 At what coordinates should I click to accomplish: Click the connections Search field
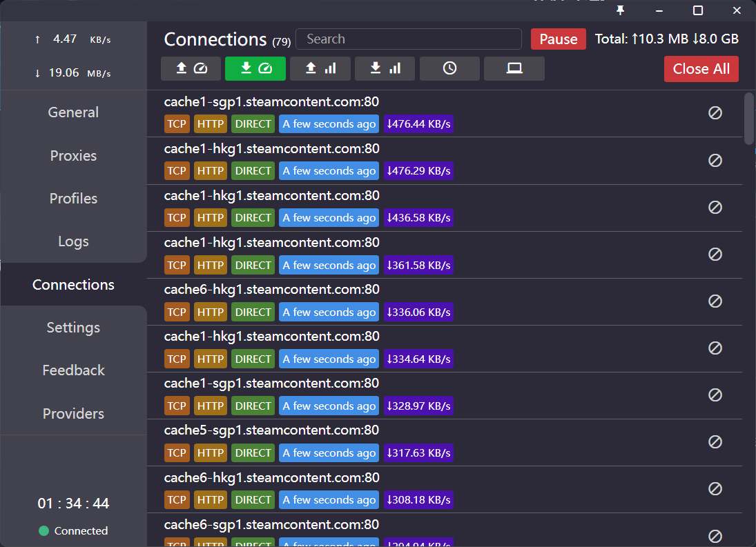[x=408, y=39]
